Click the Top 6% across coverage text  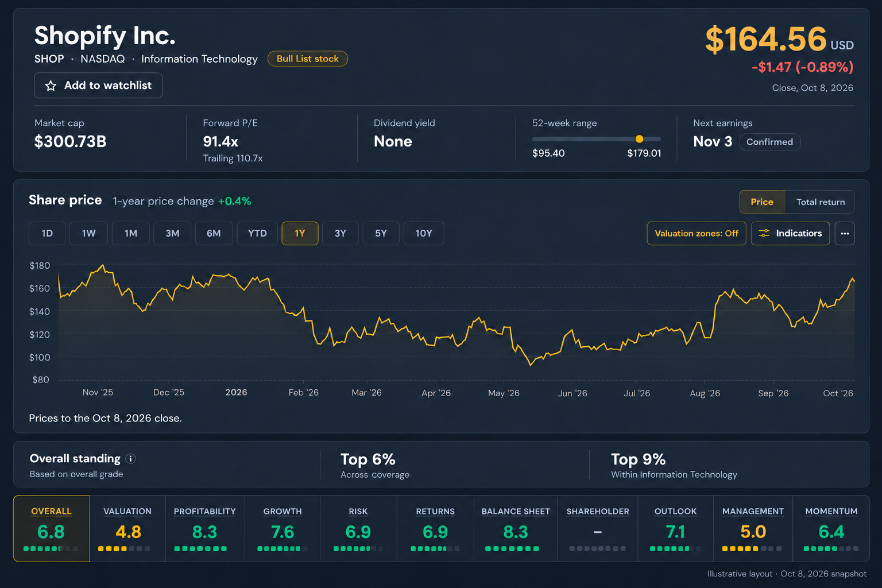368,459
